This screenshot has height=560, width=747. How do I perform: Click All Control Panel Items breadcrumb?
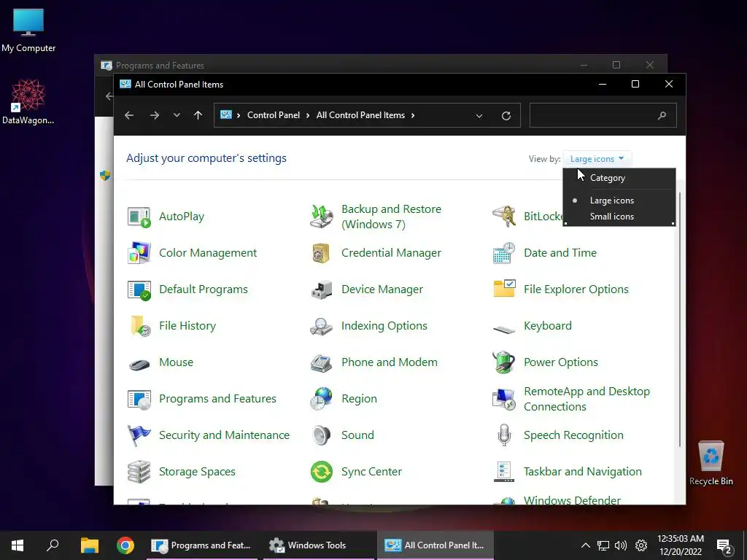(360, 115)
